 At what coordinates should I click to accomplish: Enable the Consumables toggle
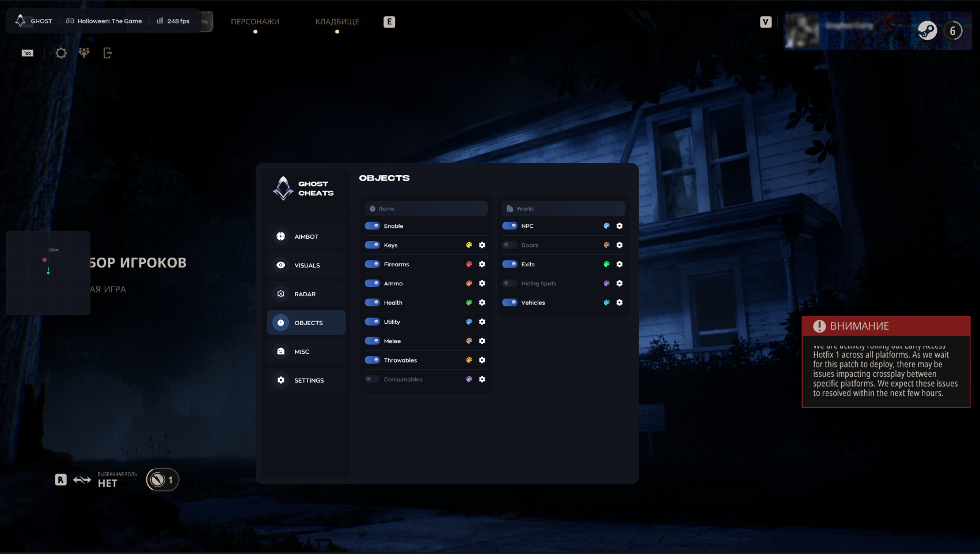pos(373,379)
